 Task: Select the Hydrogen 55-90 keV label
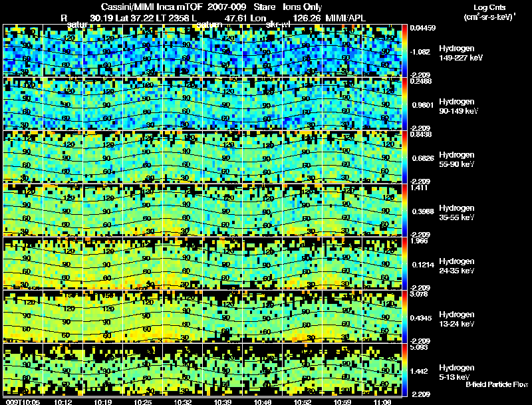click(x=457, y=160)
